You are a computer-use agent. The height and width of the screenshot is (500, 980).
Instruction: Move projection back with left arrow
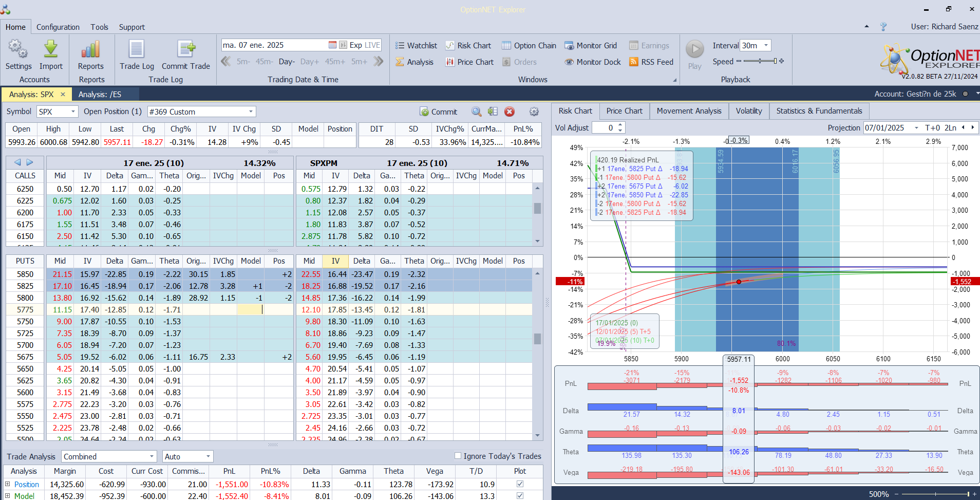click(x=963, y=127)
